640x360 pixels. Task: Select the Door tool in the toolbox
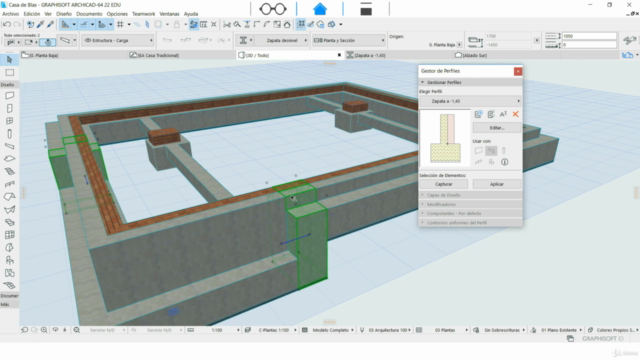tap(9, 108)
